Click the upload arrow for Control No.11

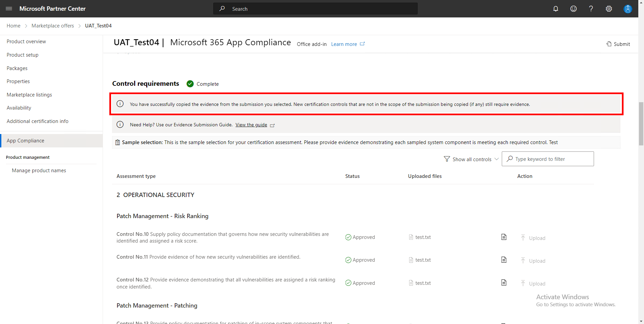point(523,260)
